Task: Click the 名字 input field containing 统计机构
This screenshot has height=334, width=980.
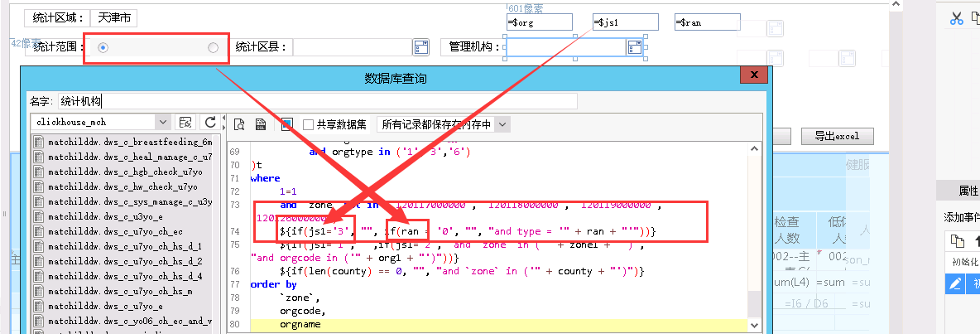Action: [318, 101]
